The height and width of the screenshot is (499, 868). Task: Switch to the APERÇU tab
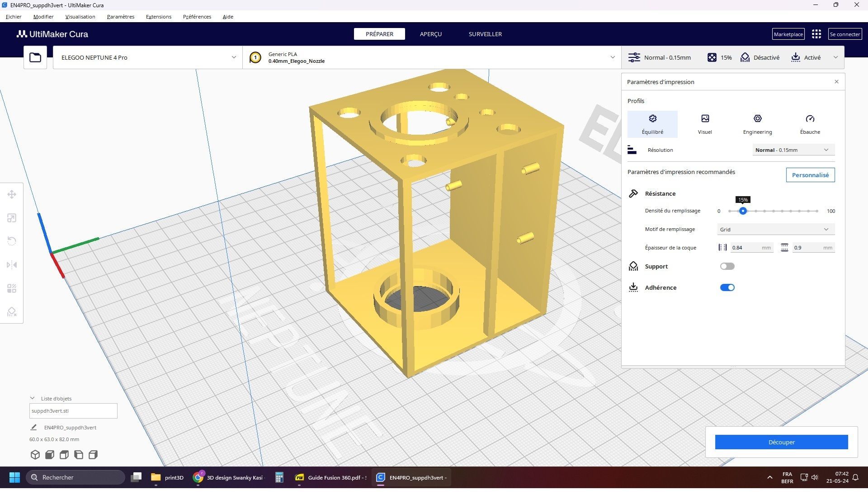430,34
